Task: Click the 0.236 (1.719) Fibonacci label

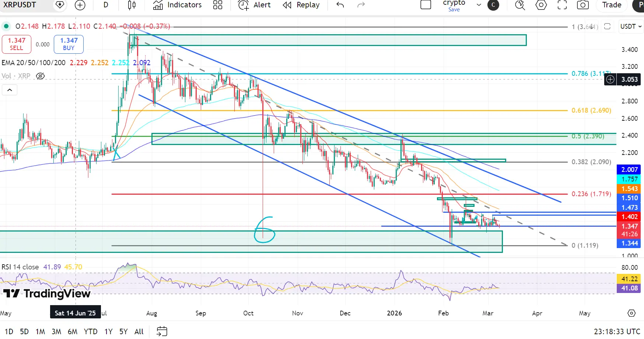Action: click(591, 194)
